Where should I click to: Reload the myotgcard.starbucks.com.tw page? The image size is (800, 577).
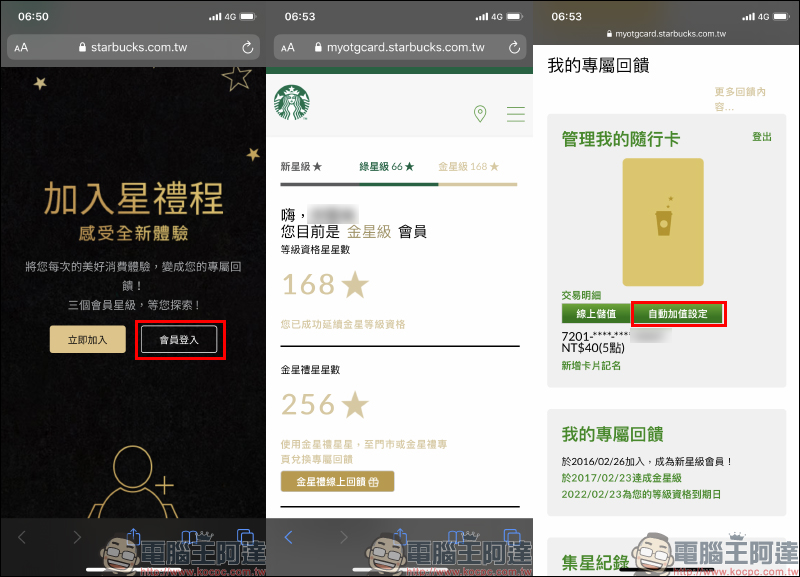click(514, 47)
